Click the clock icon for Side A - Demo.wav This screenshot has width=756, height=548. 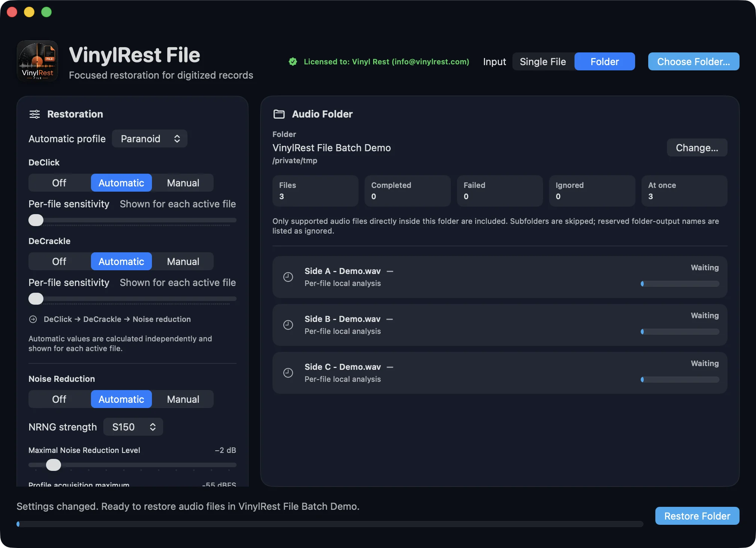288,277
